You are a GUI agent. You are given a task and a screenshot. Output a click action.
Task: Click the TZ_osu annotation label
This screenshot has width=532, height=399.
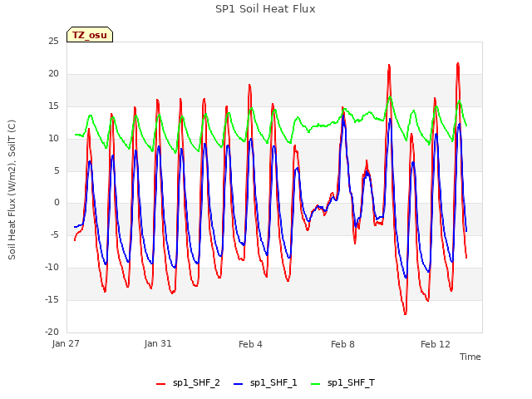(x=90, y=35)
